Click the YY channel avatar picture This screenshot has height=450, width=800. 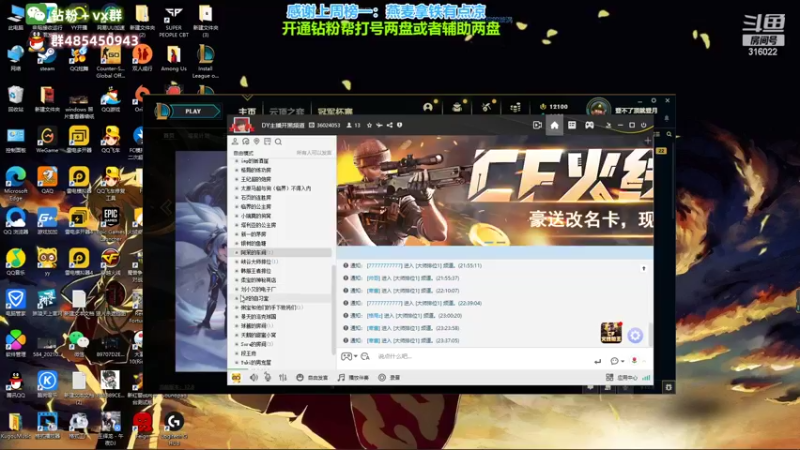(242, 125)
